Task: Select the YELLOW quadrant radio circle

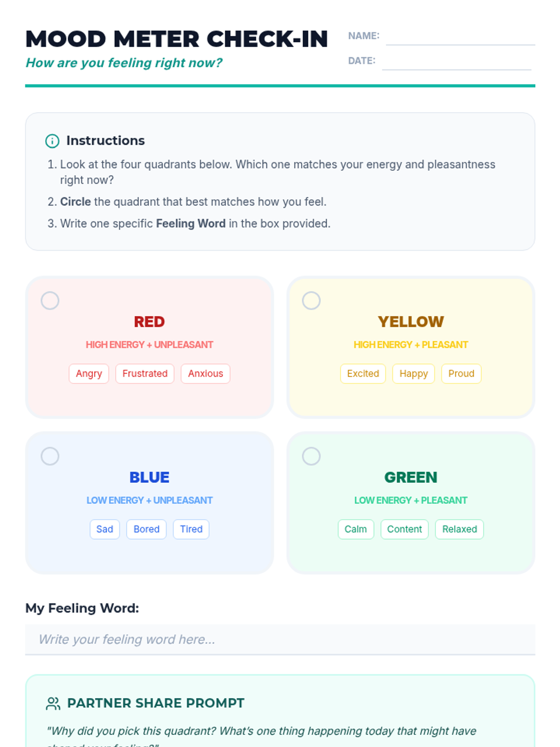Action: pyautogui.click(x=311, y=301)
